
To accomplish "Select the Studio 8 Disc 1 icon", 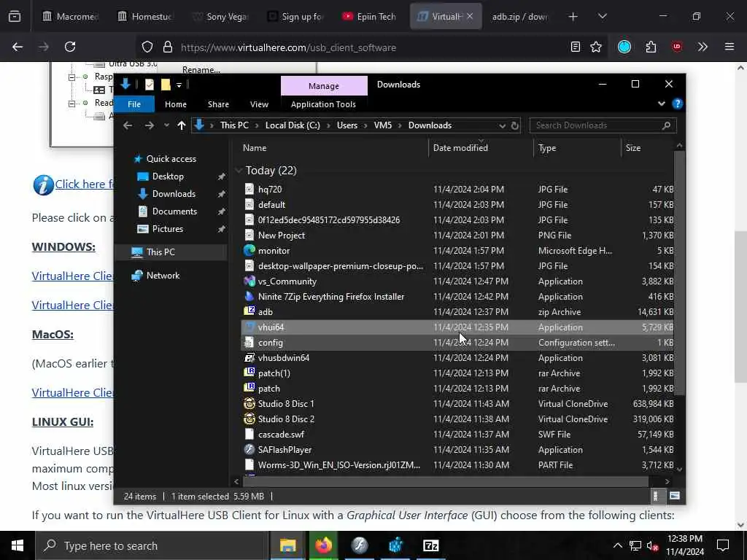I will [249, 403].
